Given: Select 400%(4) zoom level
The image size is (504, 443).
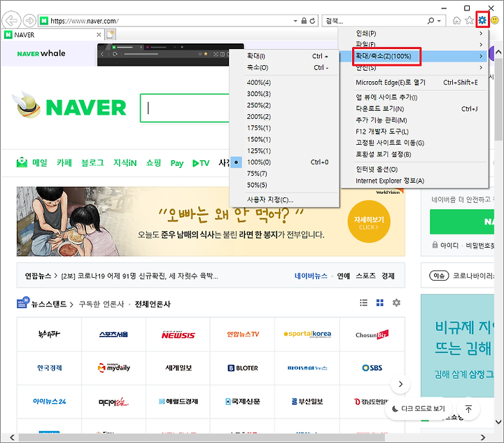Looking at the screenshot, I should pos(284,83).
